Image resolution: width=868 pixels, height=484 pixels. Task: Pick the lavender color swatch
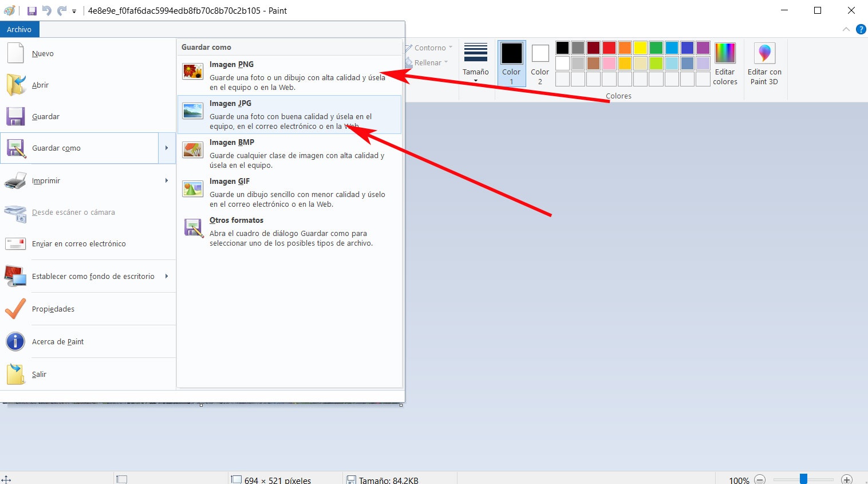[703, 63]
